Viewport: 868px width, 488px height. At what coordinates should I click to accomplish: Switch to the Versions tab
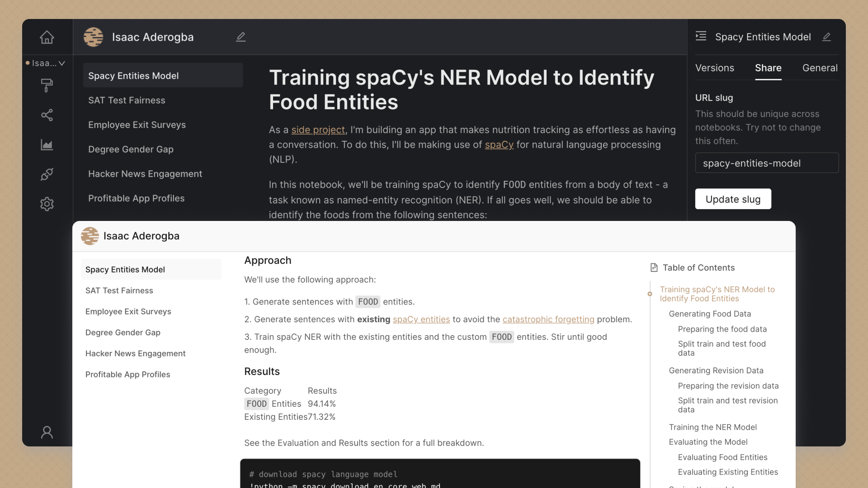(x=714, y=68)
